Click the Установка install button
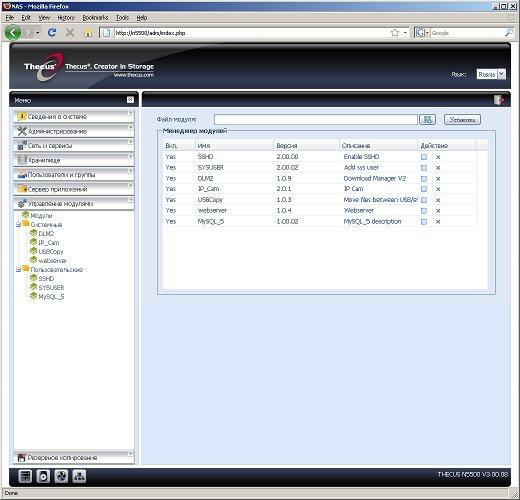This screenshot has height=500, width=520. pyautogui.click(x=462, y=119)
